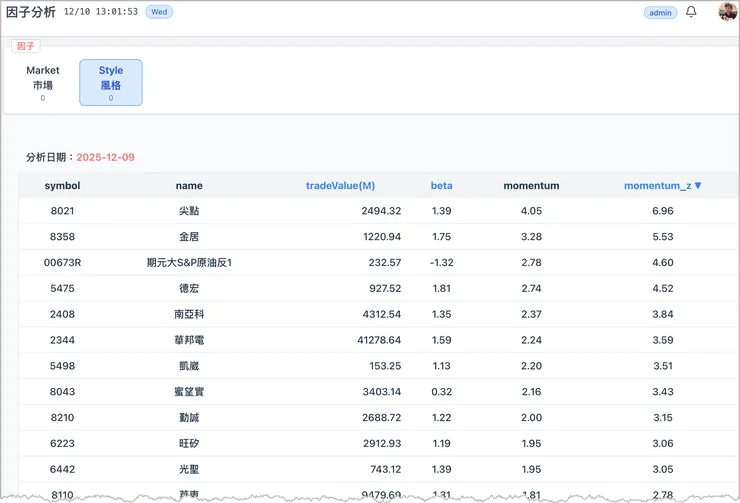Click trade value 153.25
This screenshot has height=503, width=740.
coord(385,366)
